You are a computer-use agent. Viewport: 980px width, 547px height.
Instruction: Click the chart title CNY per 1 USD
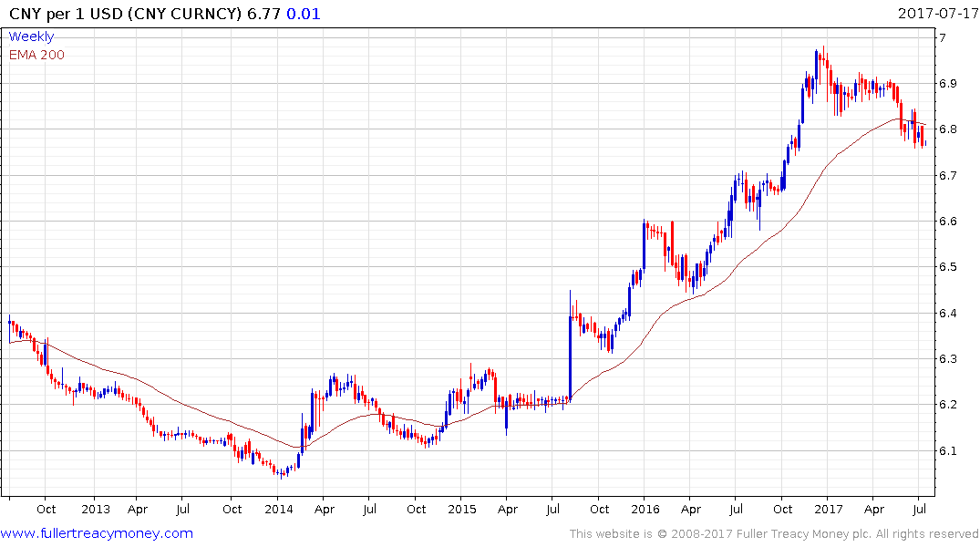67,14
